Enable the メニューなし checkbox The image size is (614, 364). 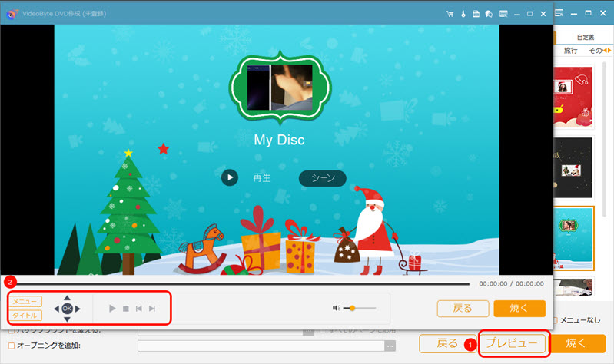tap(556, 320)
